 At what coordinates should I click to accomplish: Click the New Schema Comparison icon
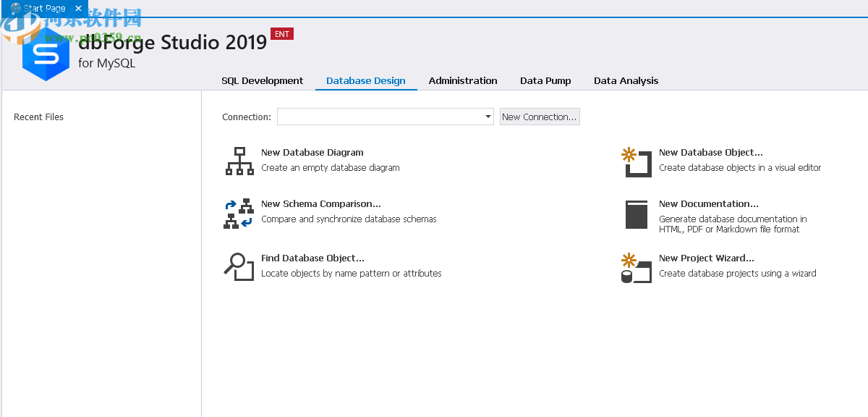click(x=239, y=213)
